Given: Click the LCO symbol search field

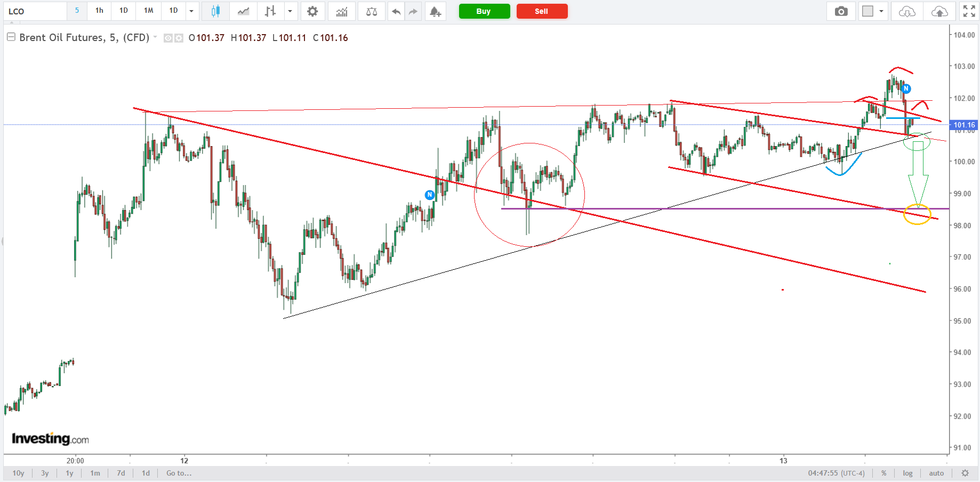Looking at the screenshot, I should [x=35, y=11].
